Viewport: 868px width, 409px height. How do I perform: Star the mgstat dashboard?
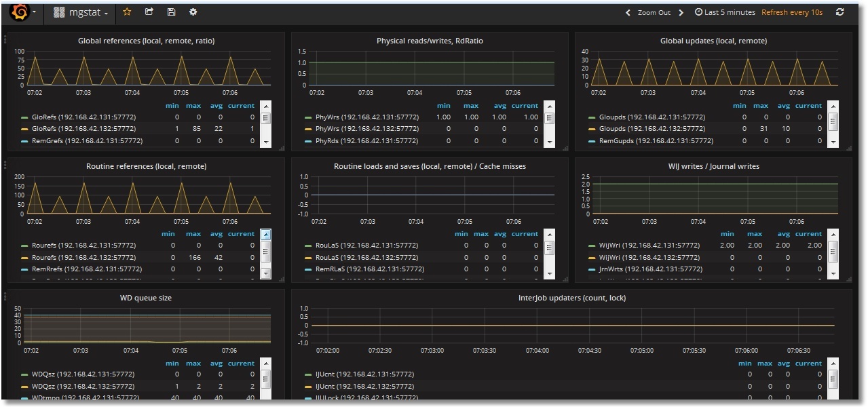[x=126, y=12]
